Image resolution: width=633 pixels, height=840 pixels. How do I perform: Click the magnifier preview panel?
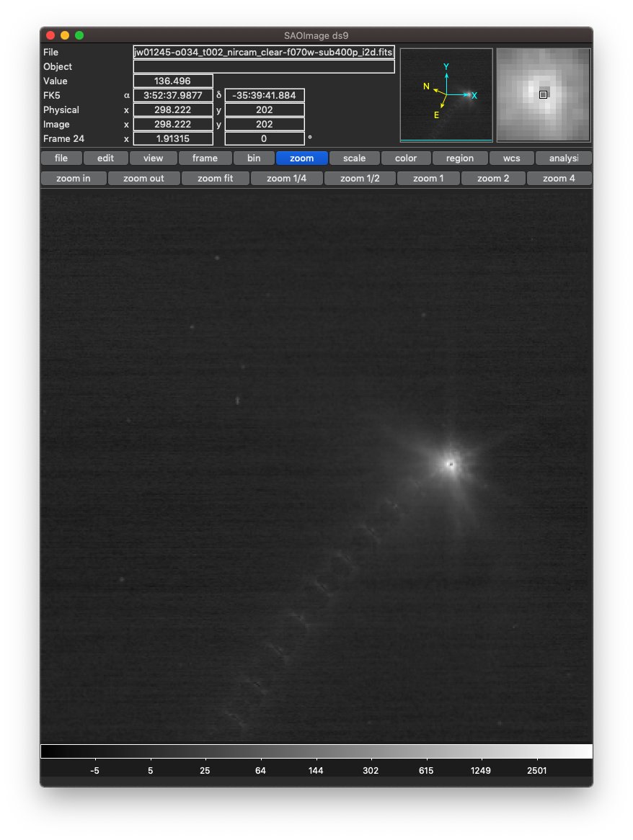tap(544, 95)
